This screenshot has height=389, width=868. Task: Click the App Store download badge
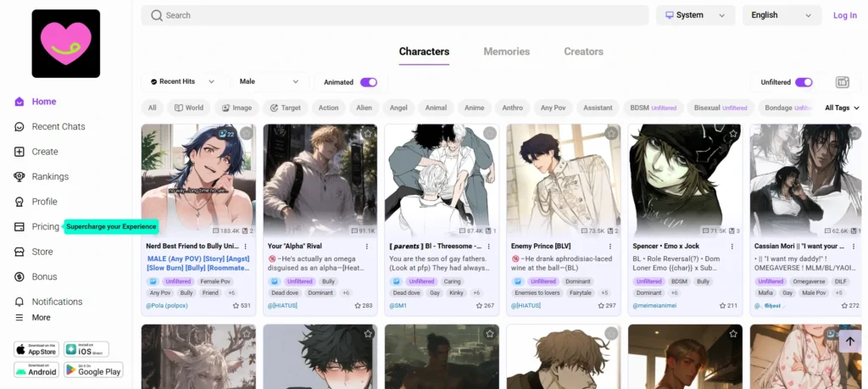[36, 349]
